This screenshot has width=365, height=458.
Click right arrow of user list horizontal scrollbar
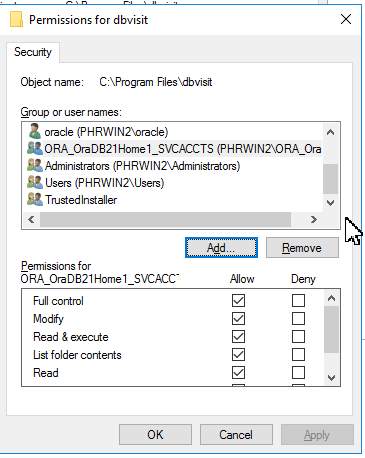(313, 219)
